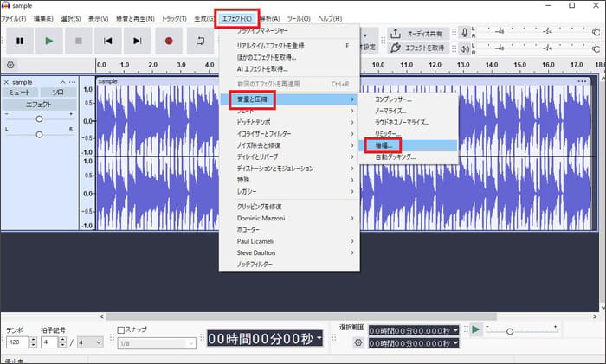The image size is (606, 364).
Task: Open the time signature denominator dropdown
Action: point(90,342)
